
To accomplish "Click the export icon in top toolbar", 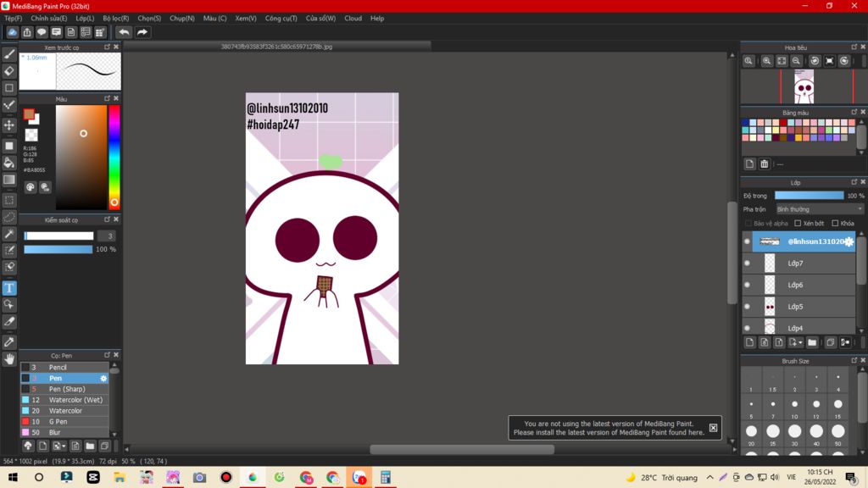I will pyautogui.click(x=27, y=32).
